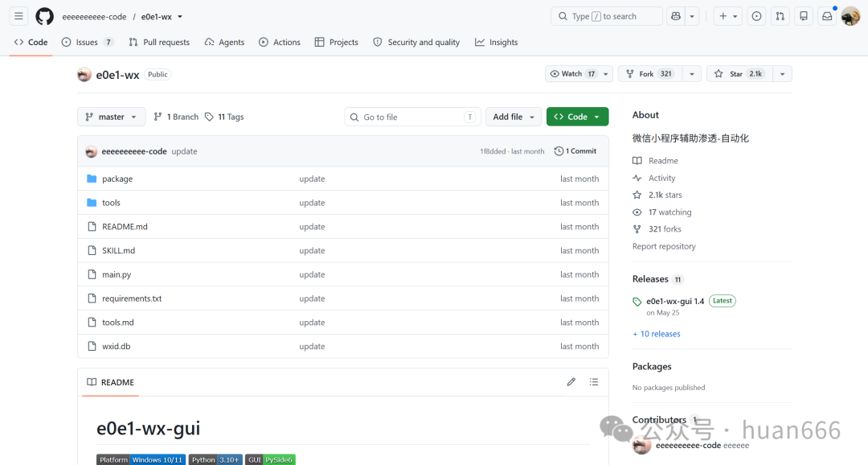
Task: Click the Platform Windows 10/11 badge
Action: (x=141, y=459)
